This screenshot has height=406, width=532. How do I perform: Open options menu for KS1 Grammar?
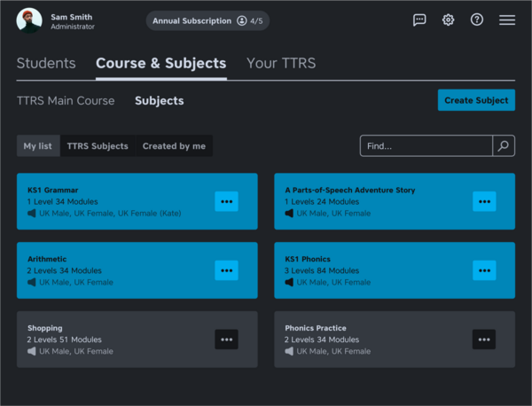pos(226,201)
